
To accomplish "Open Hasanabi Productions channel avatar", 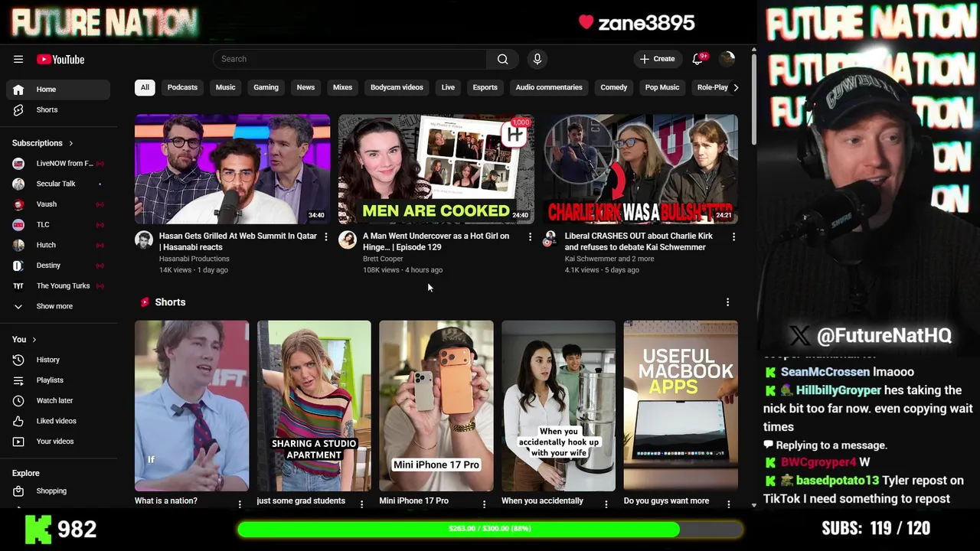I will 144,240.
